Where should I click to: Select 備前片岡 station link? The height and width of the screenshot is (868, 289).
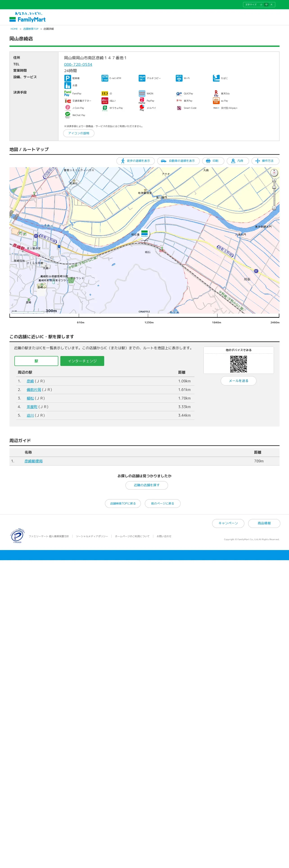(34, 390)
